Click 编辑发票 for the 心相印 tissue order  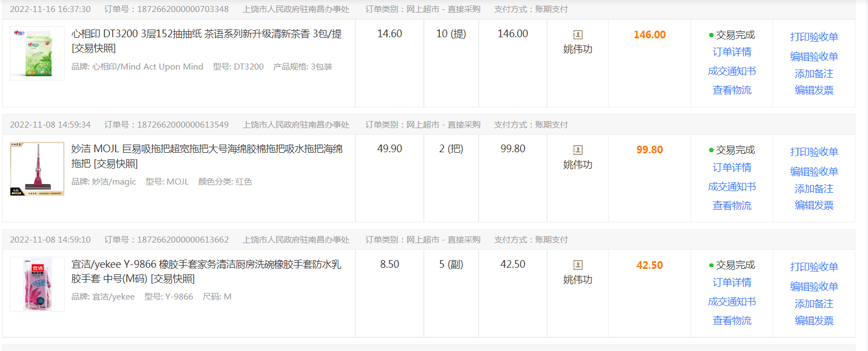[814, 90]
